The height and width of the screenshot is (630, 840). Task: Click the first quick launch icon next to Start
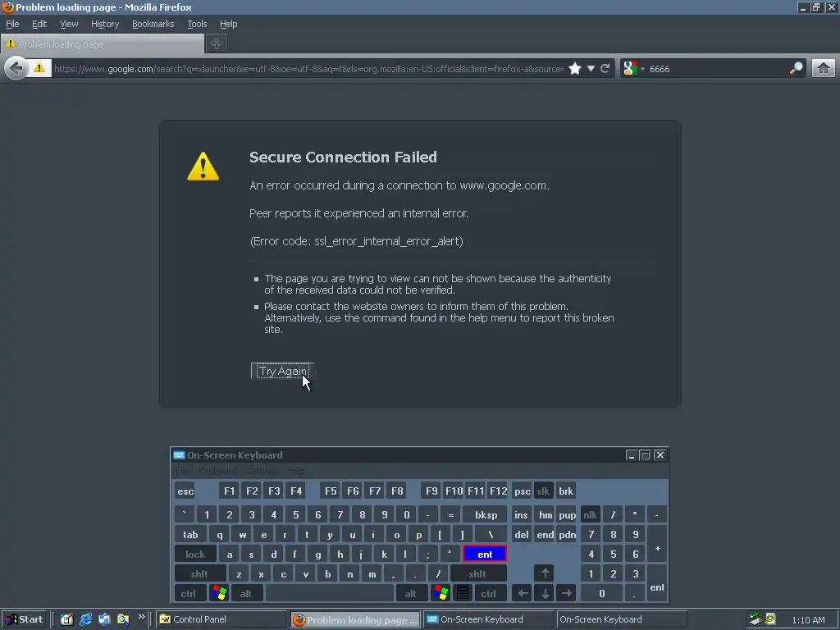coord(66,619)
